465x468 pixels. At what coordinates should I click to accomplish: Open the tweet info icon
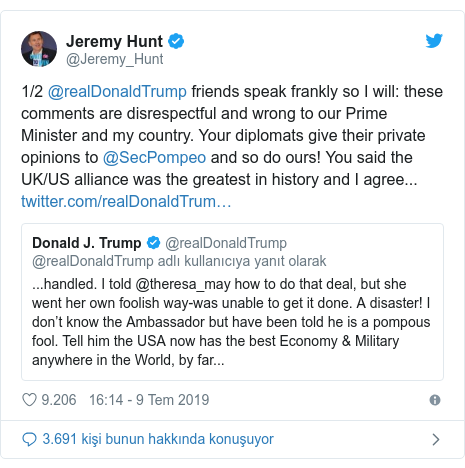tap(435, 400)
